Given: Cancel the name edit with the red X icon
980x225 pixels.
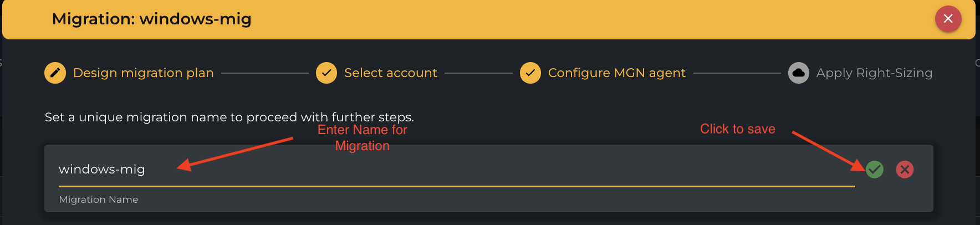Looking at the screenshot, I should 905,169.
